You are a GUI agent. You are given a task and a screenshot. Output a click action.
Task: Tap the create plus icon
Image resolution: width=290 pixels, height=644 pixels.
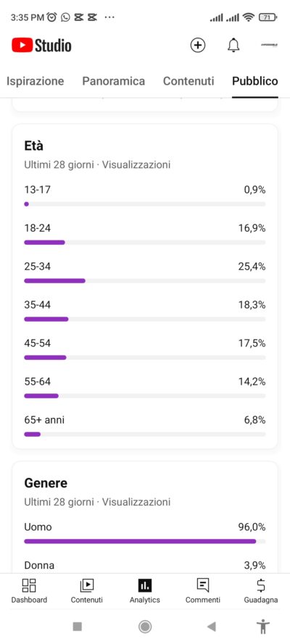198,45
